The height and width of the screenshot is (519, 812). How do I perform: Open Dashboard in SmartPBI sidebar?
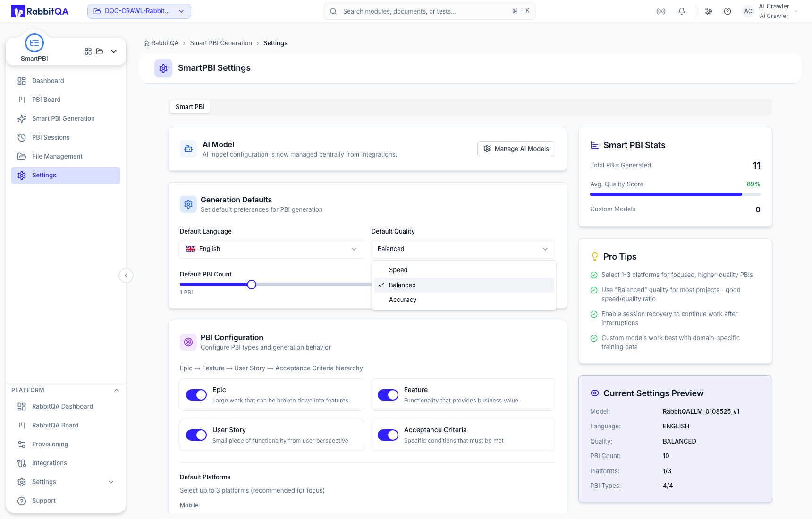pyautogui.click(x=66, y=81)
